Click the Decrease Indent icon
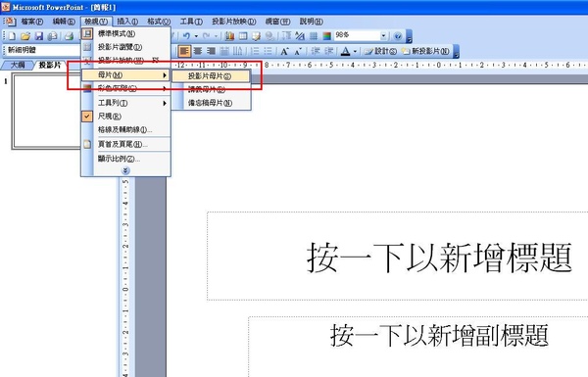This screenshot has height=377, width=588. [316, 51]
